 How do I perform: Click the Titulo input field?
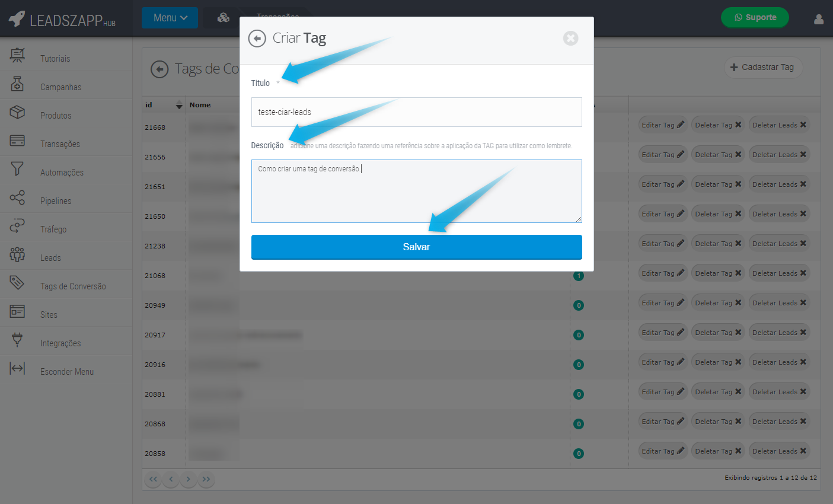[416, 112]
